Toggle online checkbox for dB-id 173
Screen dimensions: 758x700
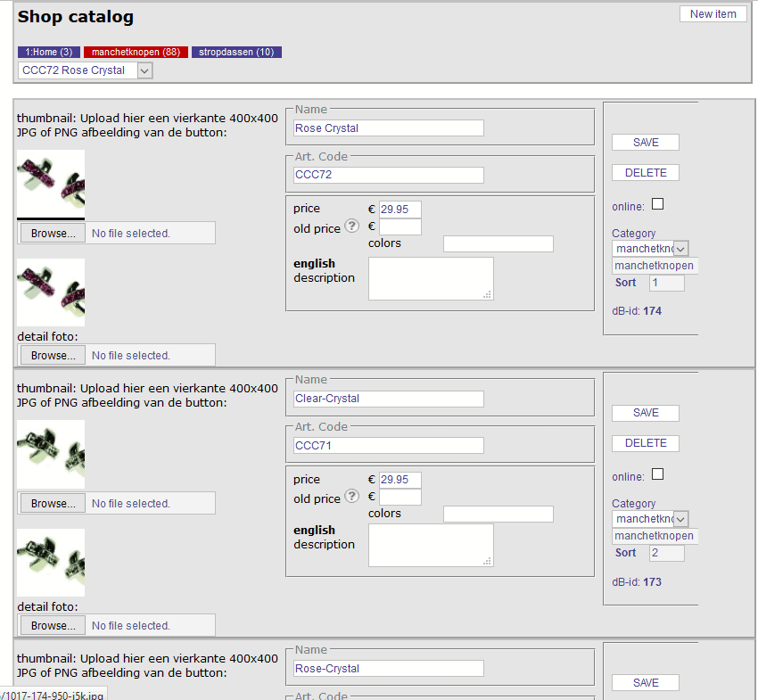(x=657, y=474)
